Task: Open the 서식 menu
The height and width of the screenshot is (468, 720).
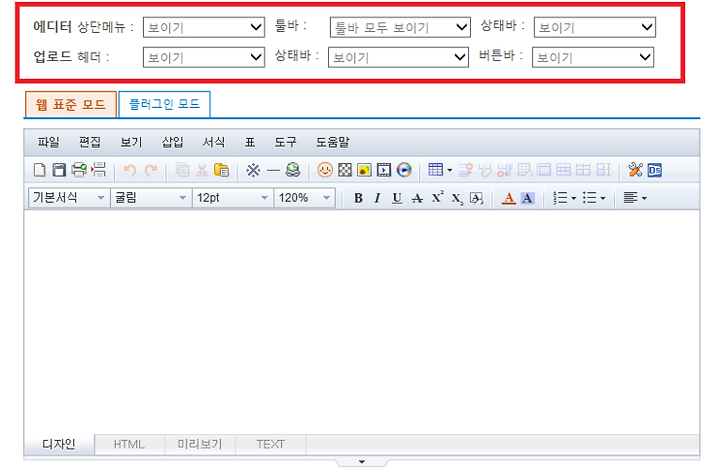Action: [x=214, y=142]
